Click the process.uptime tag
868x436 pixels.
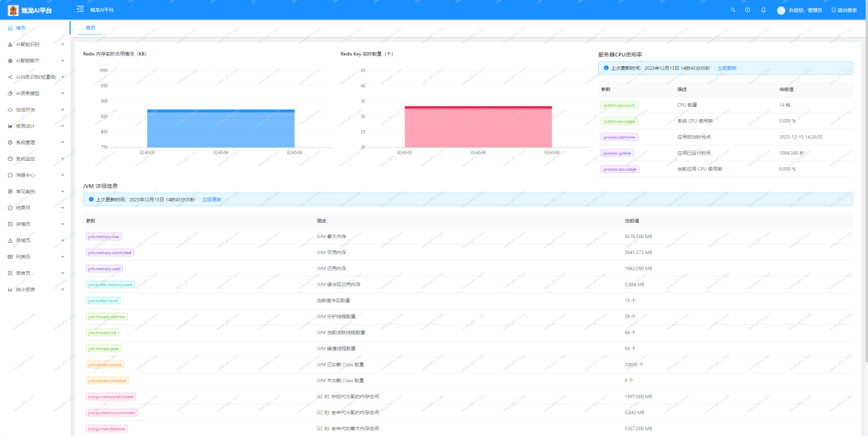coord(616,153)
